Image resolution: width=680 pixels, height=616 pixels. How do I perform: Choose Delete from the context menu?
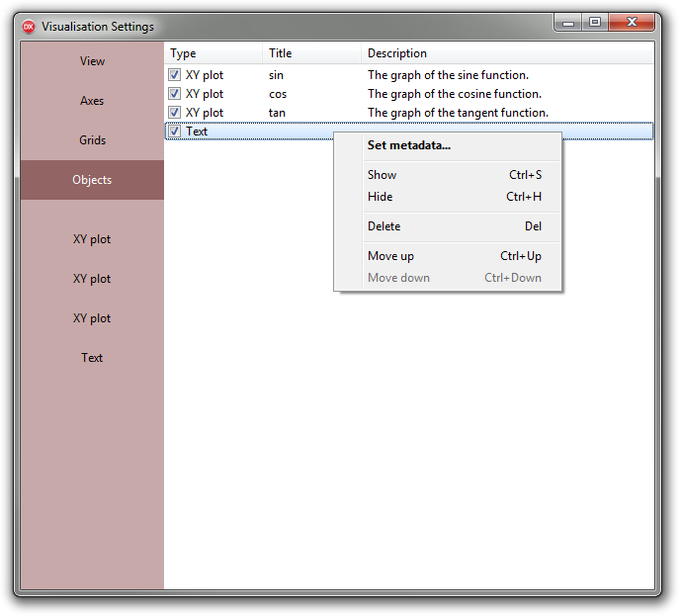point(384,226)
